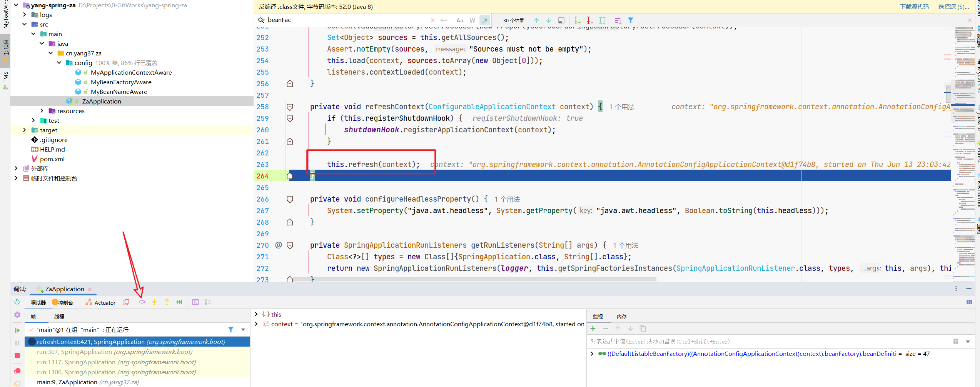The image size is (980, 387).
Task: Select the 线程 tab
Action: click(59, 317)
